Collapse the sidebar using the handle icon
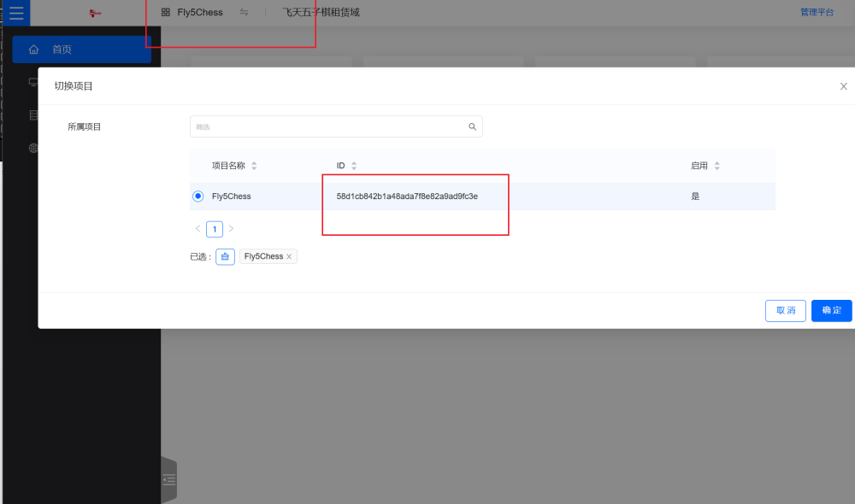Screen dimensions: 855x504 (x=168, y=480)
